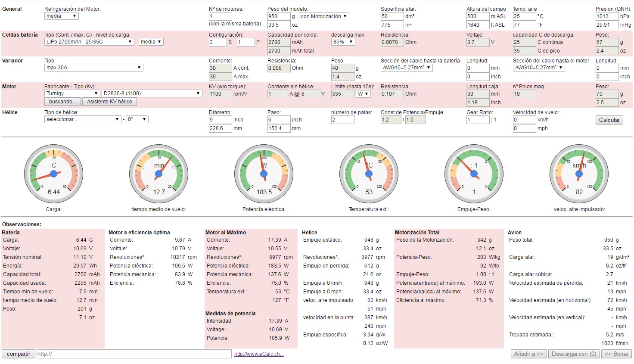Screen dimensions: 634x364
Task: Click the Asistente KV hélice button
Action: tap(109, 102)
